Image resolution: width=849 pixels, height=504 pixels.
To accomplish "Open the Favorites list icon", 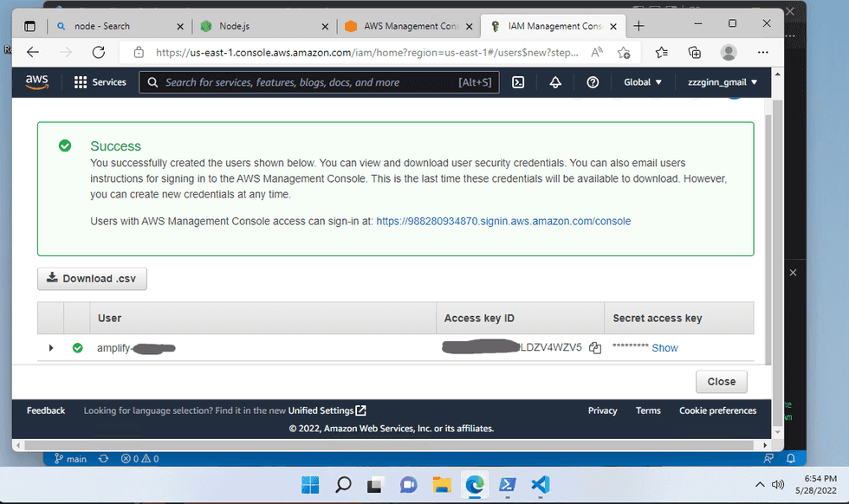I will coord(661,53).
